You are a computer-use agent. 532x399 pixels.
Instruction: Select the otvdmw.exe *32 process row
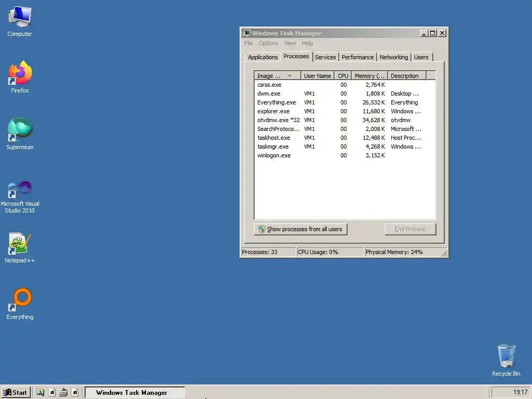coord(345,120)
